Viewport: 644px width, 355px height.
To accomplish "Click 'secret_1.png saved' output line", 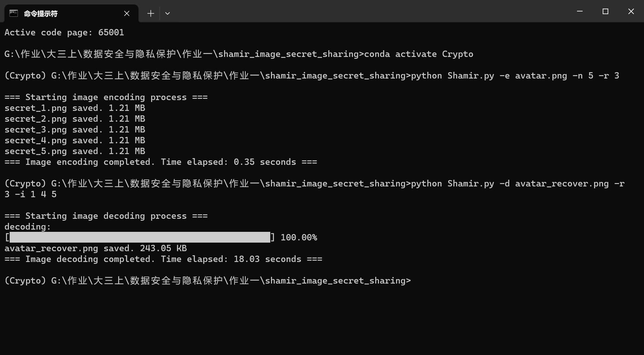I will (75, 108).
